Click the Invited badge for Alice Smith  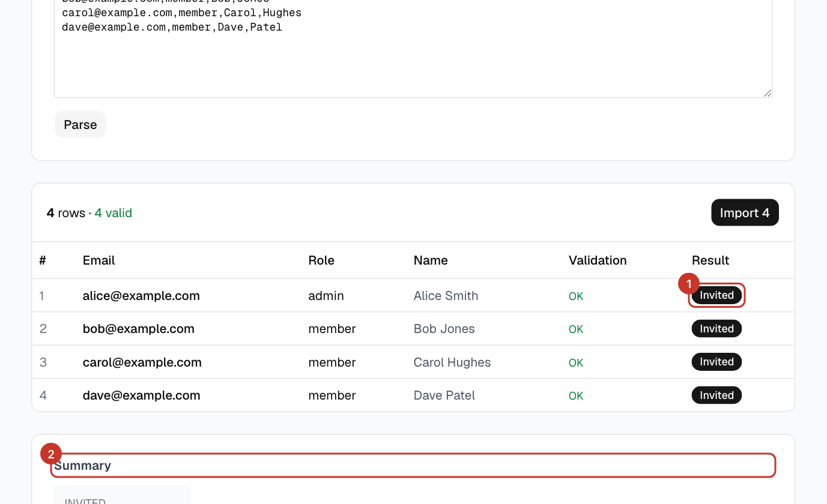tap(716, 295)
